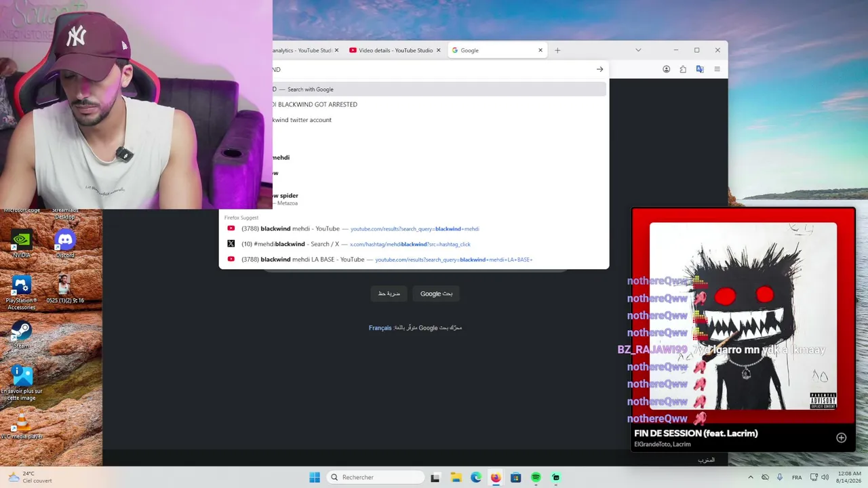The width and height of the screenshot is (868, 488).
Task: Switch Google language to Français
Action: [x=380, y=328]
